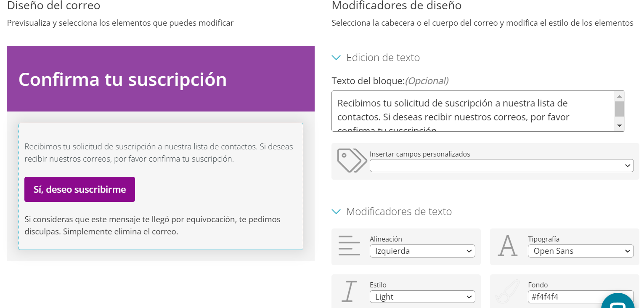Click the textarea scrollbar up arrow

pyautogui.click(x=619, y=96)
